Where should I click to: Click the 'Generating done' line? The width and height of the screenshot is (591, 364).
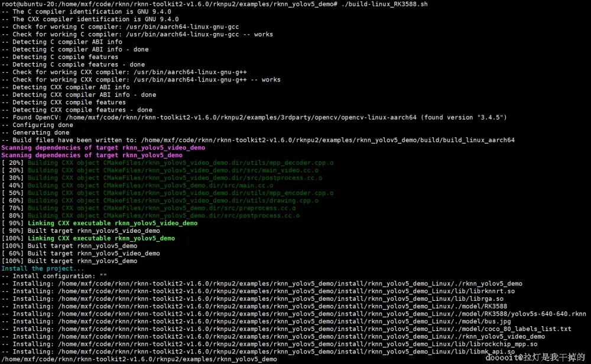[35, 132]
